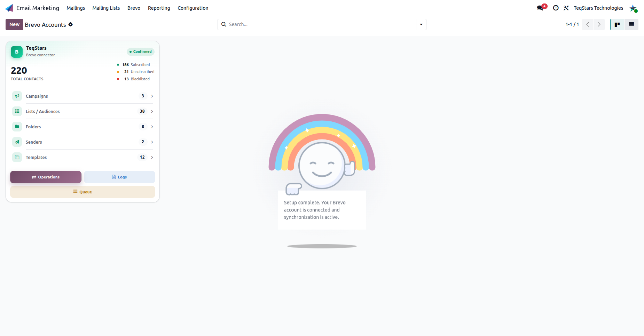
Task: Click the 220 total contacts number
Action: [19, 71]
